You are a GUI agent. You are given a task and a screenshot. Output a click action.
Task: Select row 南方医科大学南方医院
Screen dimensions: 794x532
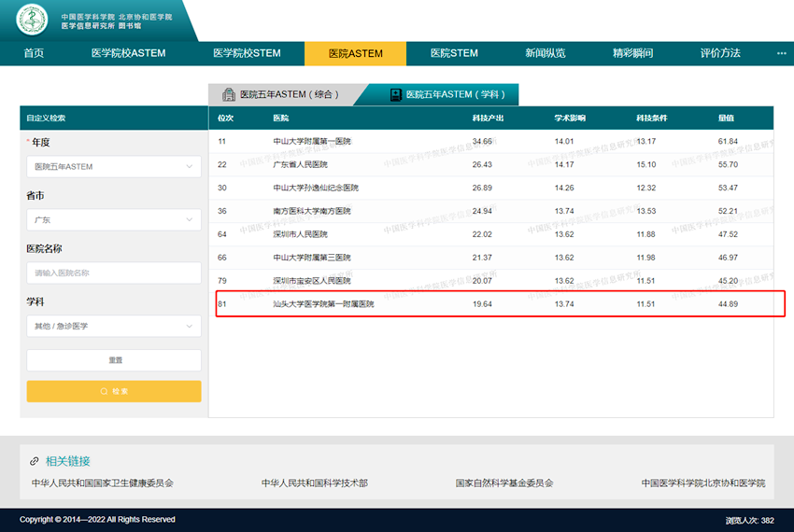click(491, 211)
